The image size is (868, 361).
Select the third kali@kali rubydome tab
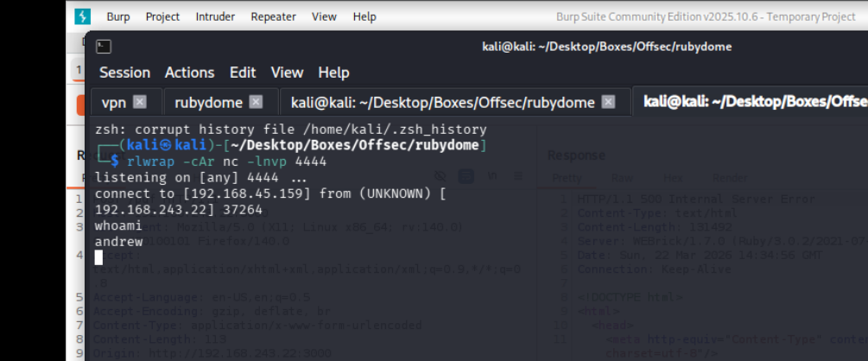442,103
